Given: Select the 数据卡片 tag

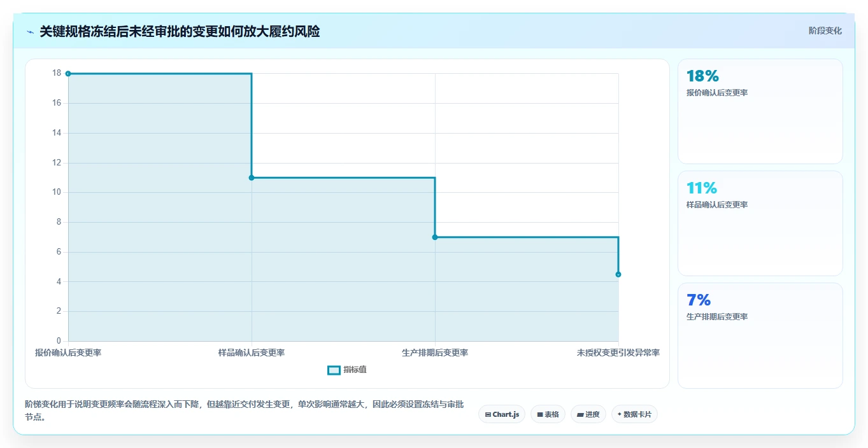Looking at the screenshot, I should 634,414.
